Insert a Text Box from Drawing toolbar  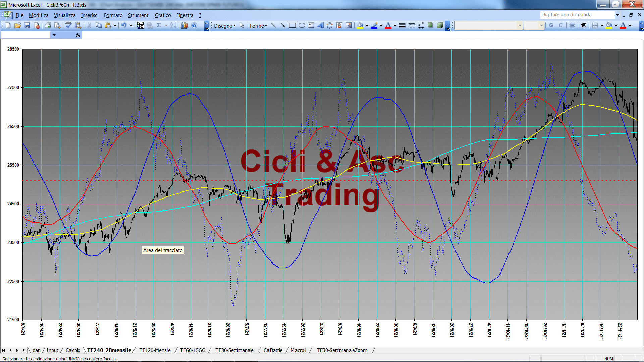click(311, 25)
